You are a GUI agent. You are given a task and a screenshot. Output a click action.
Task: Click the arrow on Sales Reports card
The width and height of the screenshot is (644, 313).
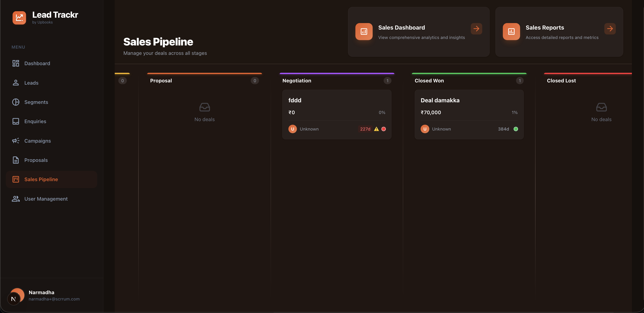(610, 28)
